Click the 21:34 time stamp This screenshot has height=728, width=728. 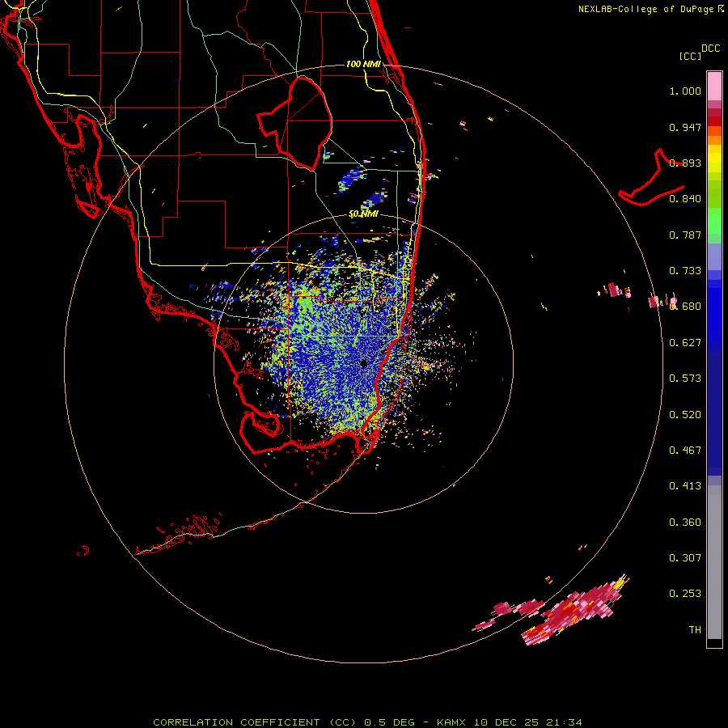pos(564,722)
